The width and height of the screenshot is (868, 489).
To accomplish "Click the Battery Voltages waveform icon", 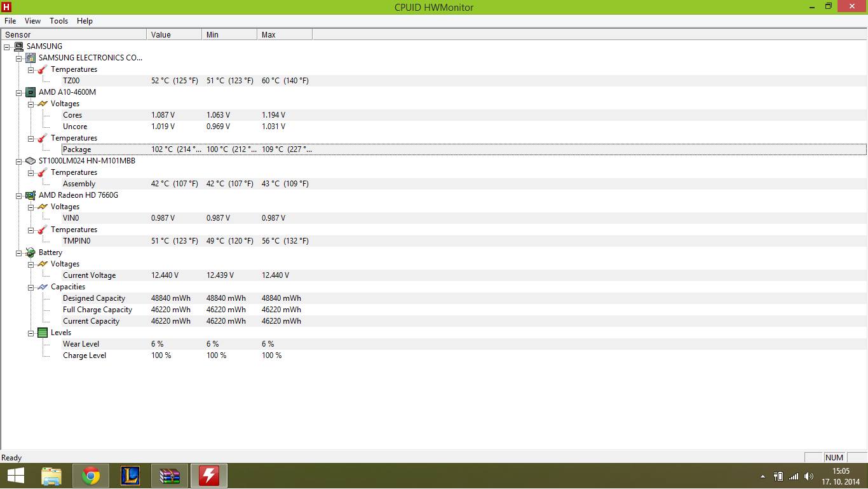I will pos(43,264).
